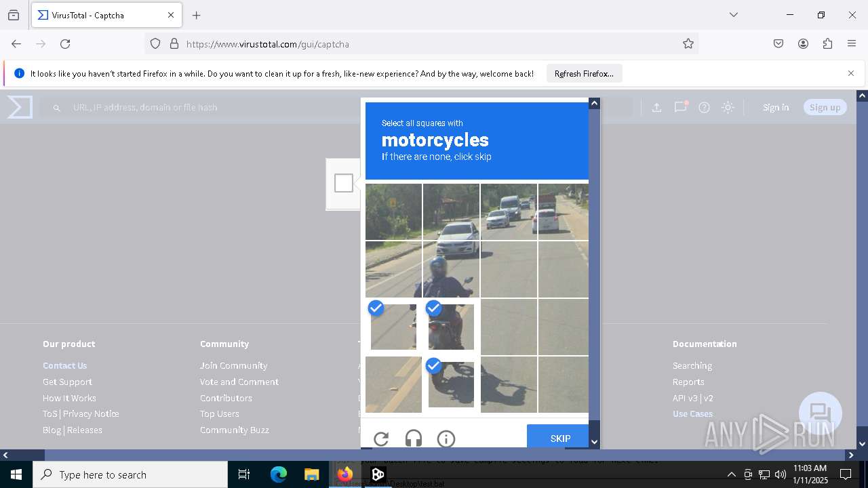Open Join Community footer link
868x488 pixels.
pyautogui.click(x=233, y=365)
